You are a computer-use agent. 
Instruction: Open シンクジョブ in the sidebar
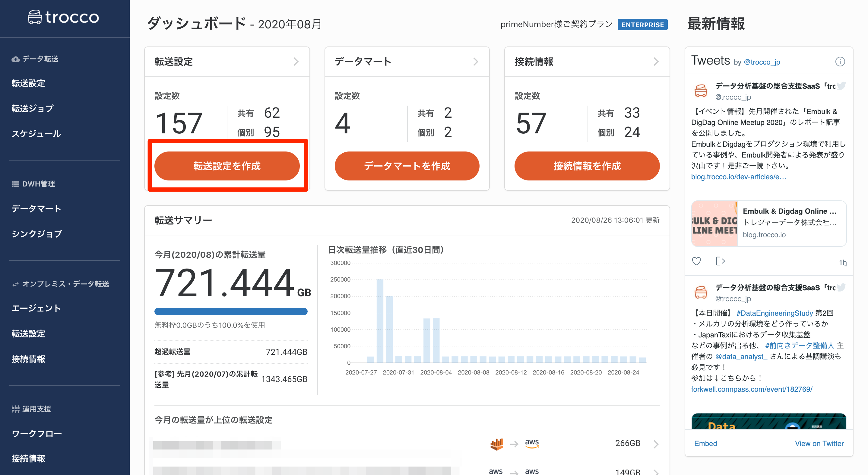click(37, 234)
